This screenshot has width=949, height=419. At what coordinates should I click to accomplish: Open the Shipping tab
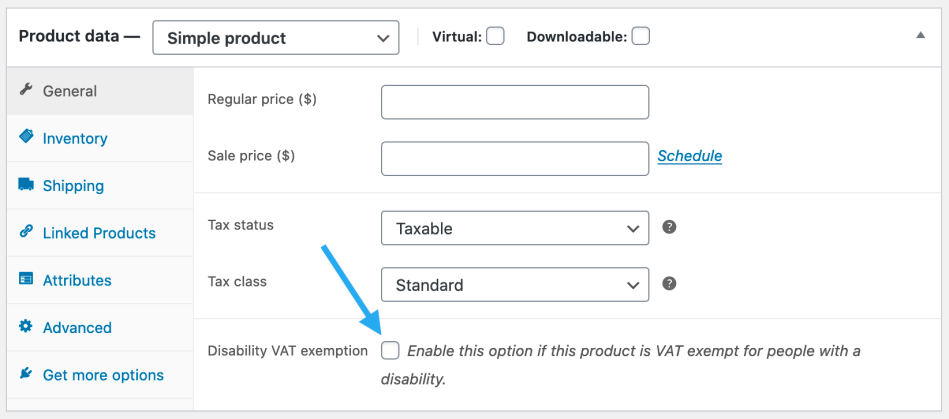pyautogui.click(x=73, y=185)
